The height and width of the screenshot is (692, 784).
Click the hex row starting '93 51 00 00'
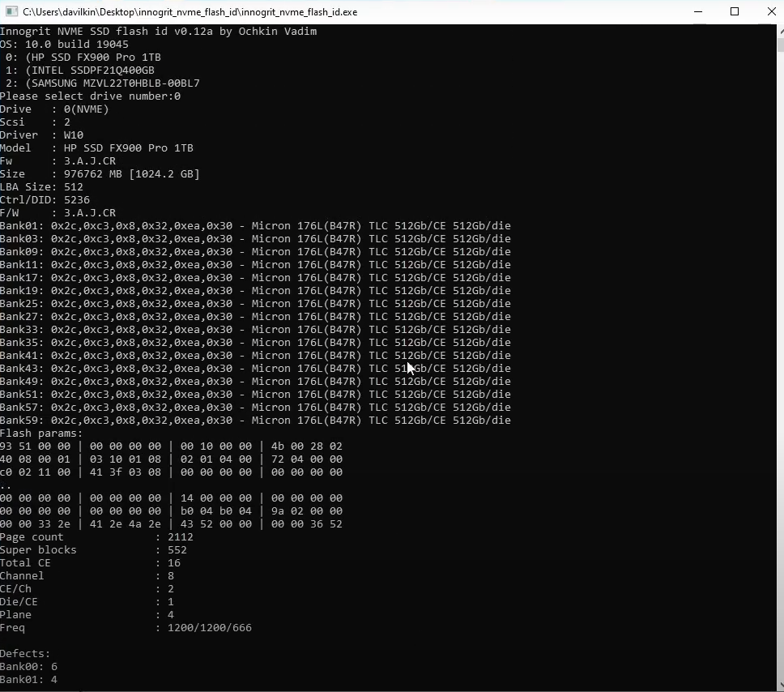(x=171, y=446)
